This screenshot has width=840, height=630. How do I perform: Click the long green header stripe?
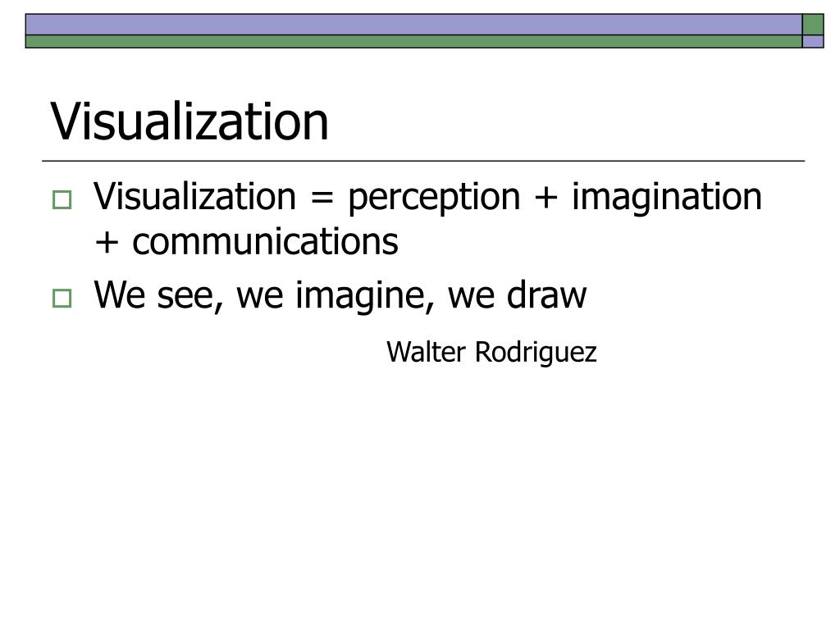click(413, 42)
